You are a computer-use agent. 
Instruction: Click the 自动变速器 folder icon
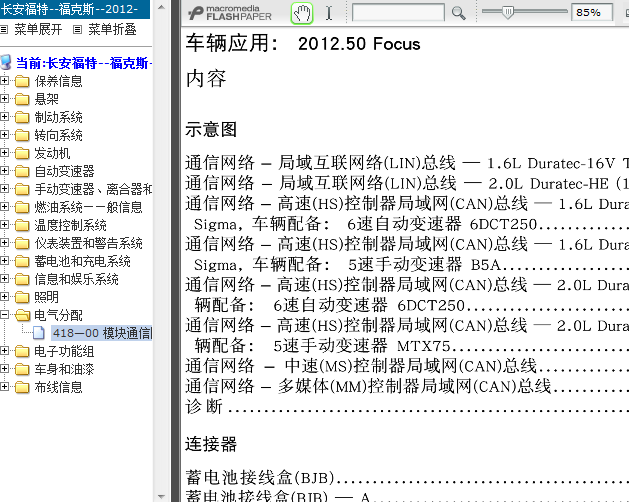[x=22, y=171]
